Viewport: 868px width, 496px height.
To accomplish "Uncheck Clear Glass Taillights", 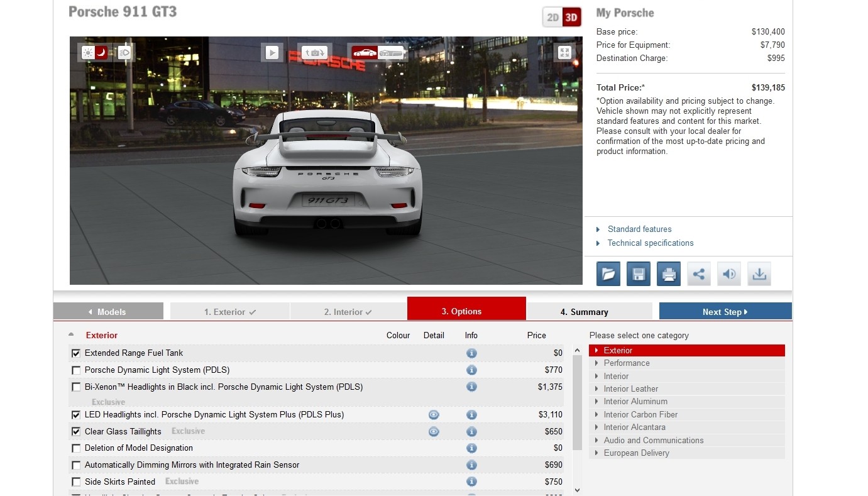I will click(x=76, y=432).
